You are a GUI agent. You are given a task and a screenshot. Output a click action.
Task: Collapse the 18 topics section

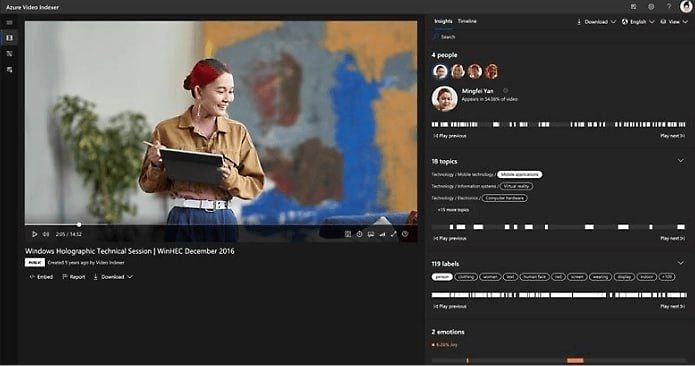(x=680, y=161)
